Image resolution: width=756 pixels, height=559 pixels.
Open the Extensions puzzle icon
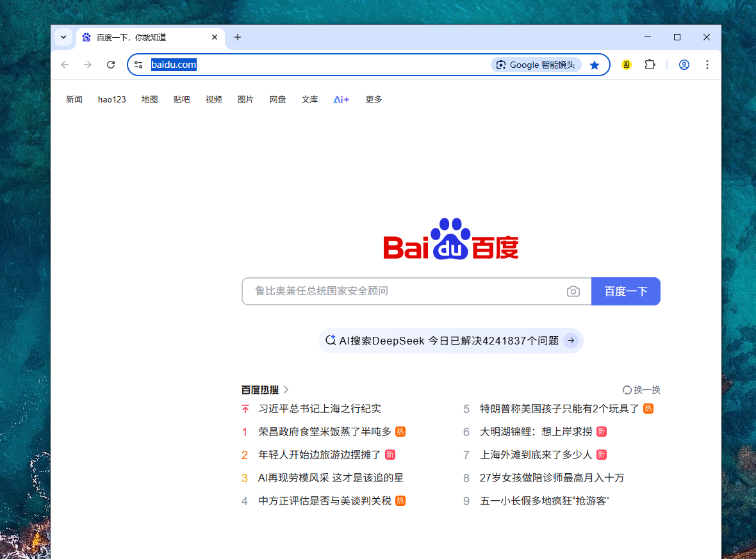coord(650,65)
